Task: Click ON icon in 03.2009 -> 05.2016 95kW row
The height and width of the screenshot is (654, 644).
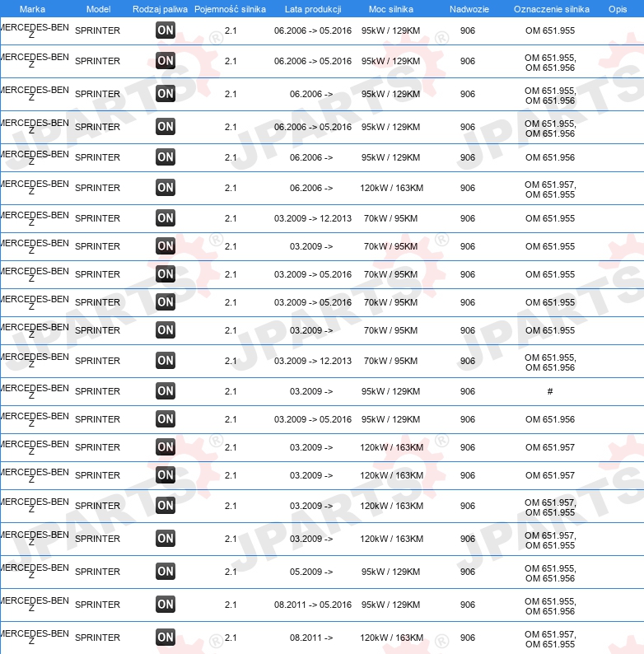Action: point(166,419)
